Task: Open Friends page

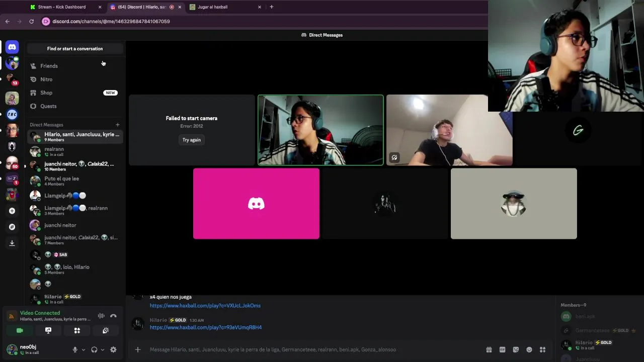Action: coord(74,66)
